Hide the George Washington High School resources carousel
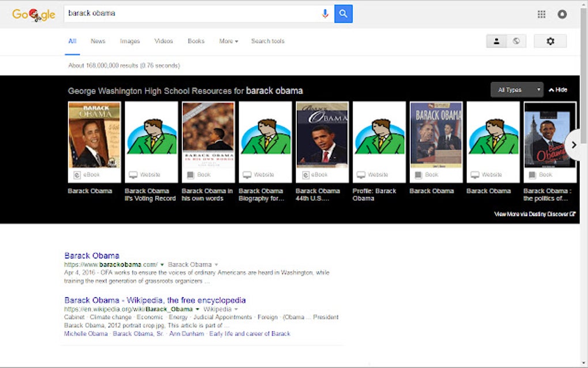Screen dimensions: 588x368 [x=559, y=90]
